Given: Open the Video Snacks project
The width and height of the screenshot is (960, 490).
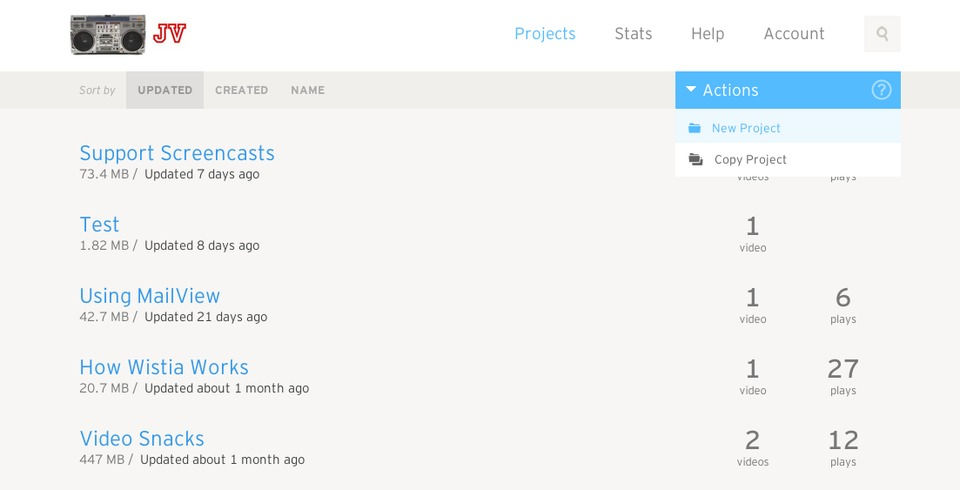Looking at the screenshot, I should coord(142,438).
